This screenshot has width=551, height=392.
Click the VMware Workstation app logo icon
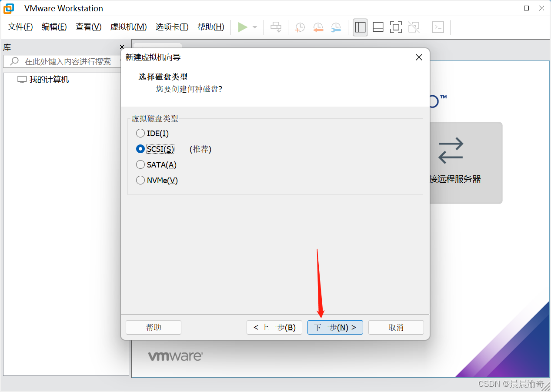coord(9,8)
